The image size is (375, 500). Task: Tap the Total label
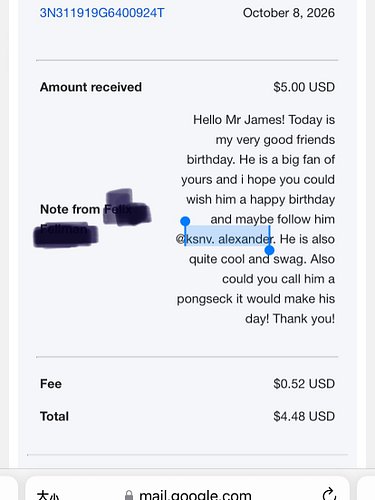54,416
